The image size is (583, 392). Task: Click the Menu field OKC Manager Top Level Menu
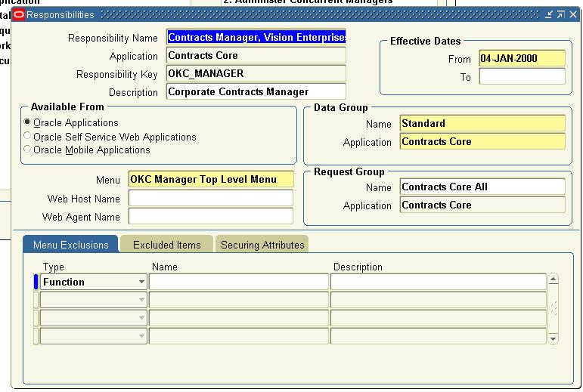211,179
